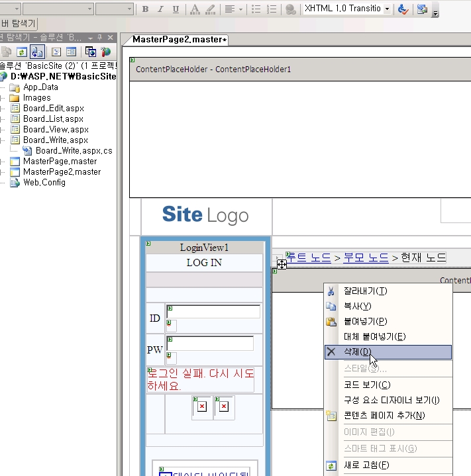Pin the Solution Explorer panel
The image size is (471, 476).
click(99, 37)
